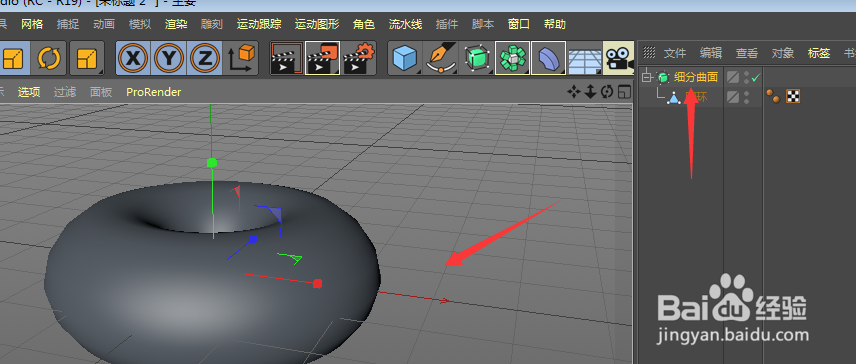
Task: Open the 模拟 menu
Action: (x=140, y=25)
